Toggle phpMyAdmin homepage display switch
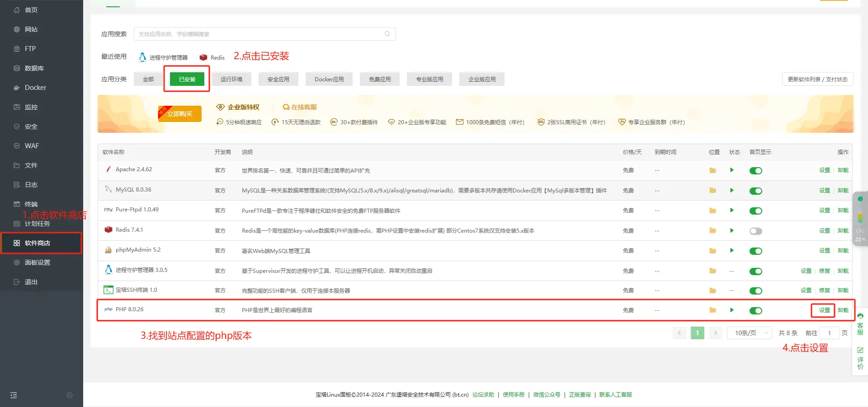868x407 pixels. (755, 251)
